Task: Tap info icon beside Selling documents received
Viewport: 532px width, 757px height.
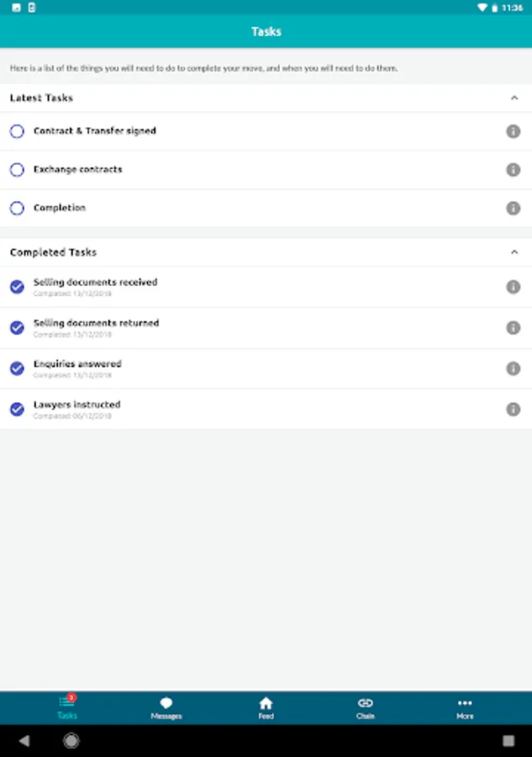Action: 514,287
